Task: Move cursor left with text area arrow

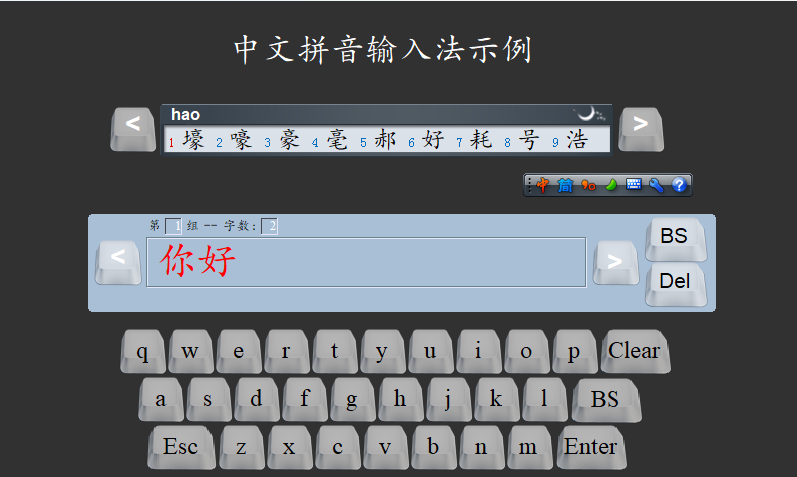Action: click(118, 262)
